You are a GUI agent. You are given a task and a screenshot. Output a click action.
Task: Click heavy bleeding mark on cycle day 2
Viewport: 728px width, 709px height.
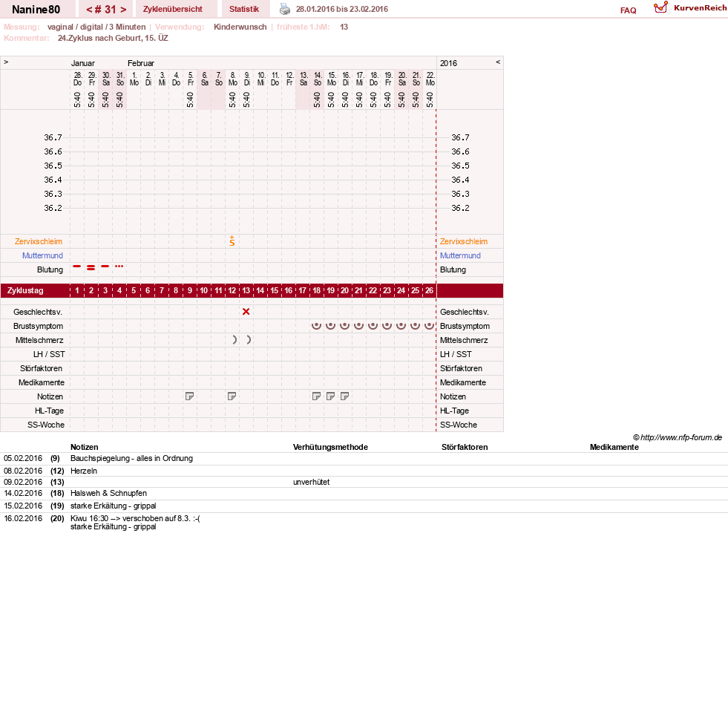91,267
